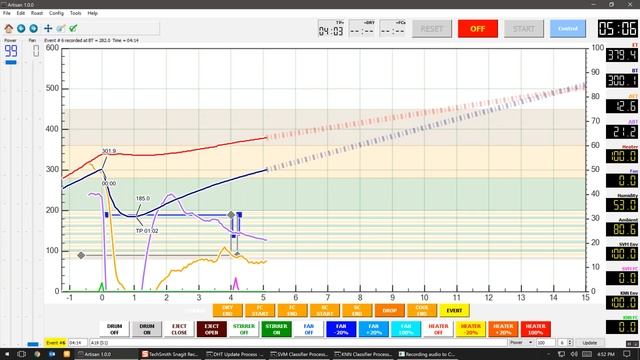Click the START button
Screen dimensions: 640x360
(524, 29)
